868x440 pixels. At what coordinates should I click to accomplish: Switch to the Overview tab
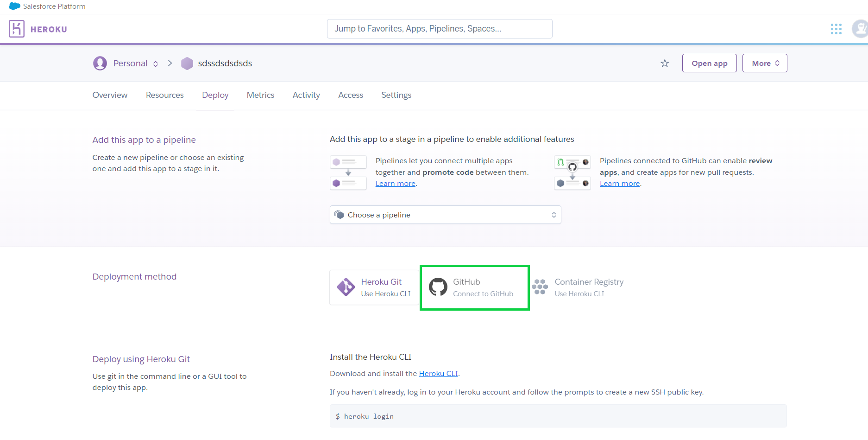coord(110,95)
